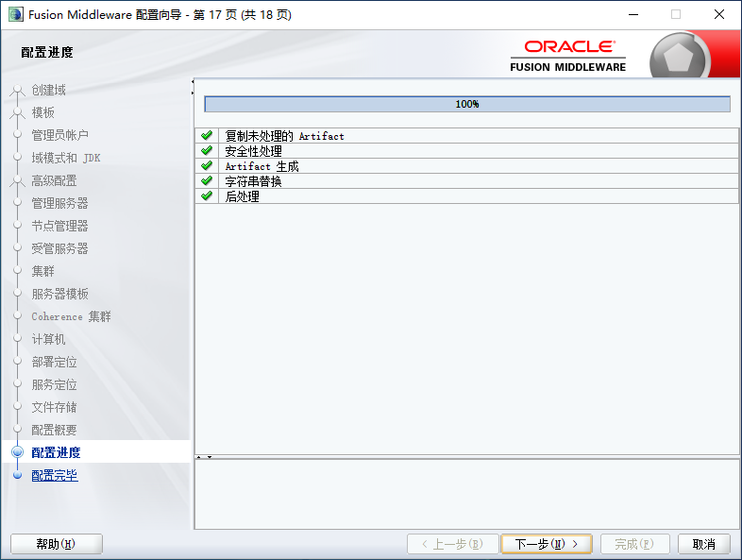
Task: Click inside the empty message log pane
Action: click(x=466, y=494)
